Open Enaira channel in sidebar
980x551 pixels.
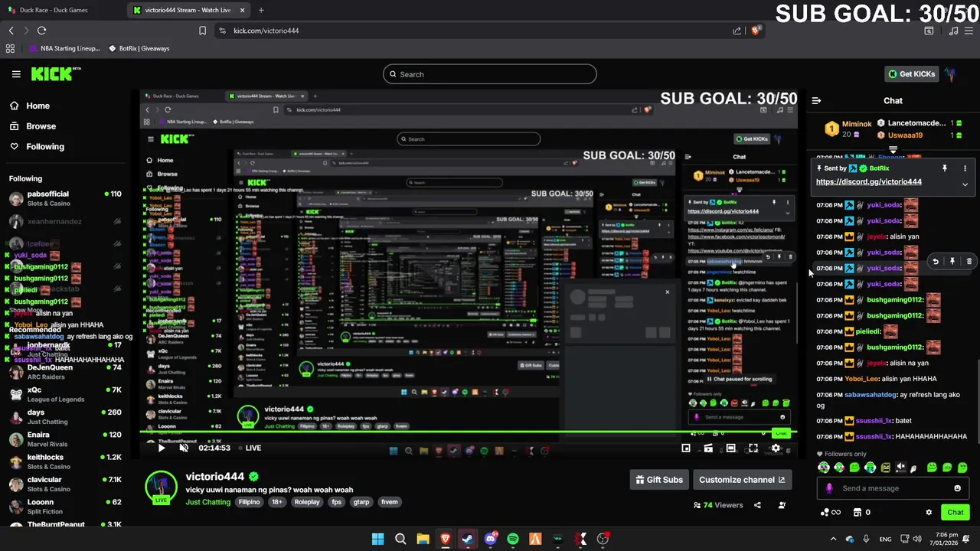tap(65, 439)
